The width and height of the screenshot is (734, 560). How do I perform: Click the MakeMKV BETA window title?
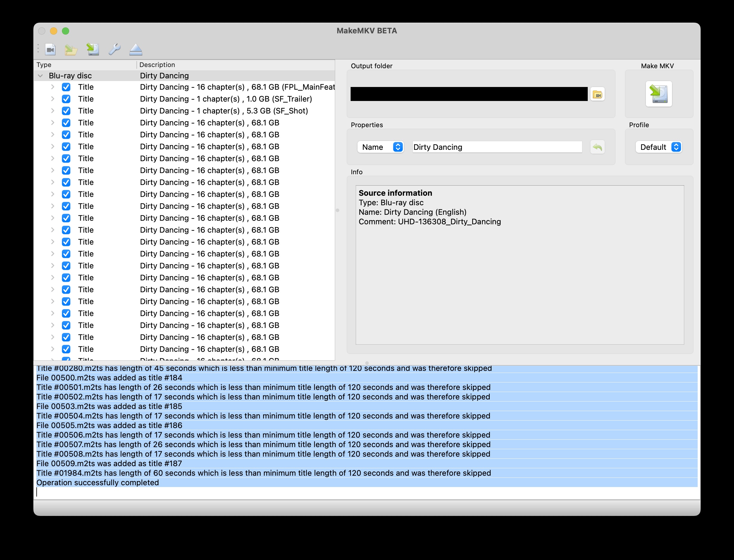(x=367, y=31)
